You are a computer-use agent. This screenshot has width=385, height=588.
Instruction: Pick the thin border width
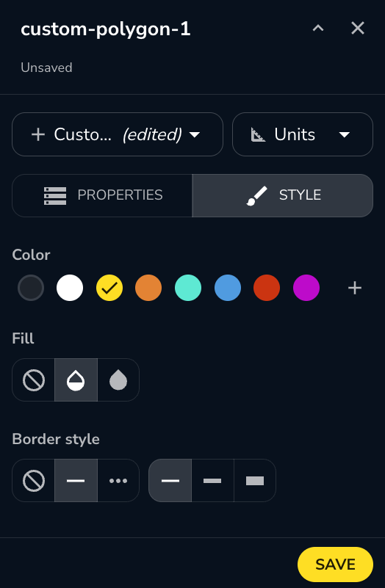click(170, 480)
